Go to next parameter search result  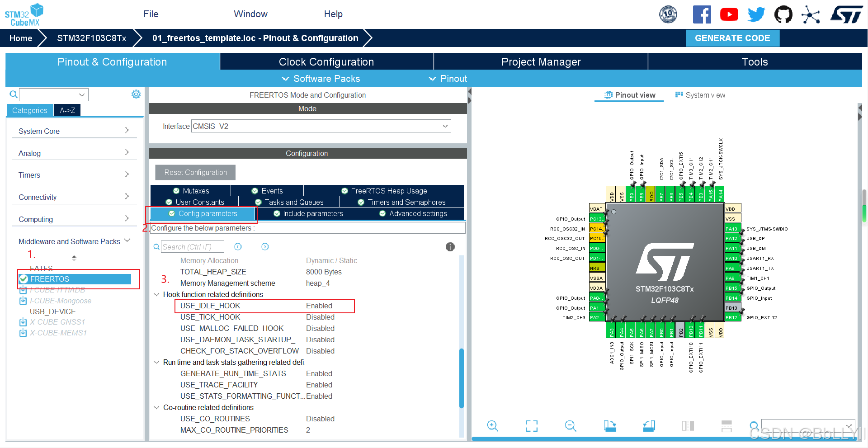[265, 247]
